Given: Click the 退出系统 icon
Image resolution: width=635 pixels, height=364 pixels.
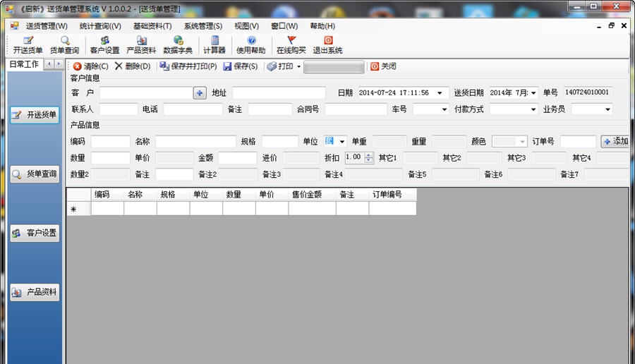Looking at the screenshot, I should coord(328,40).
